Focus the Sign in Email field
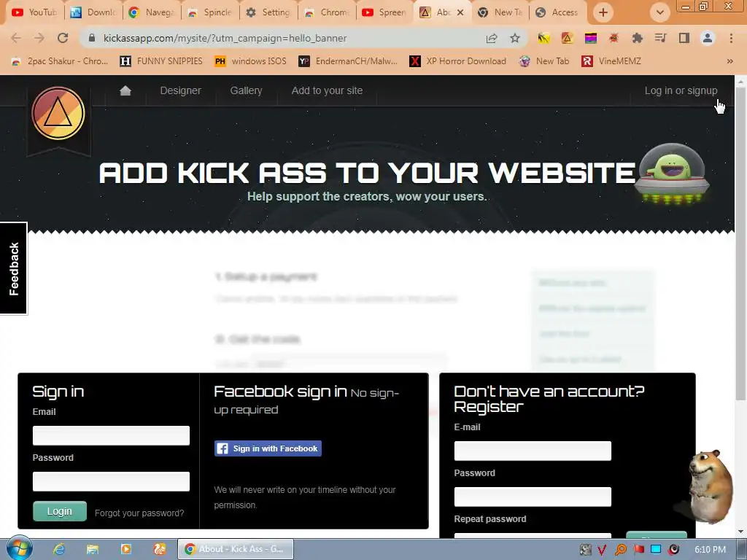Image resolution: width=747 pixels, height=560 pixels. point(111,435)
